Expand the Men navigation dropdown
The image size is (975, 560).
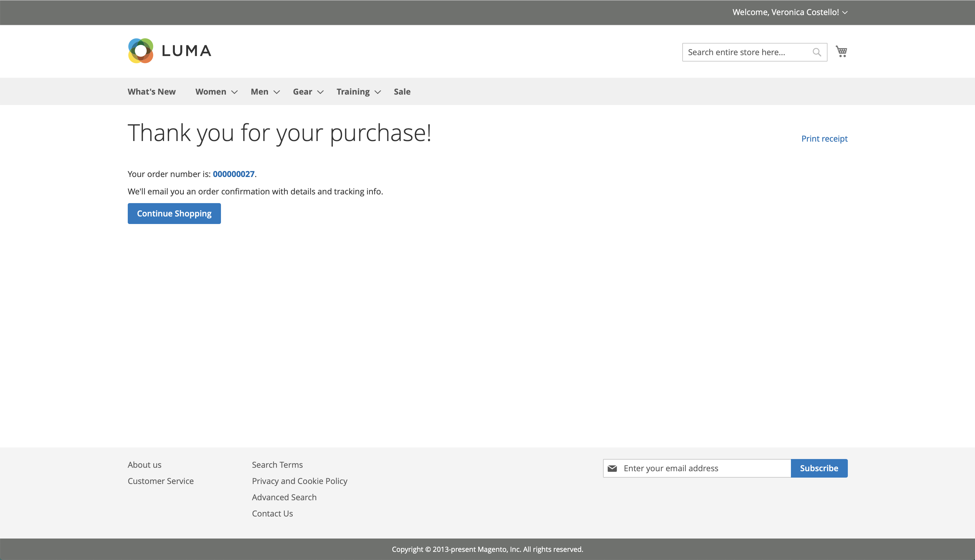(x=260, y=91)
